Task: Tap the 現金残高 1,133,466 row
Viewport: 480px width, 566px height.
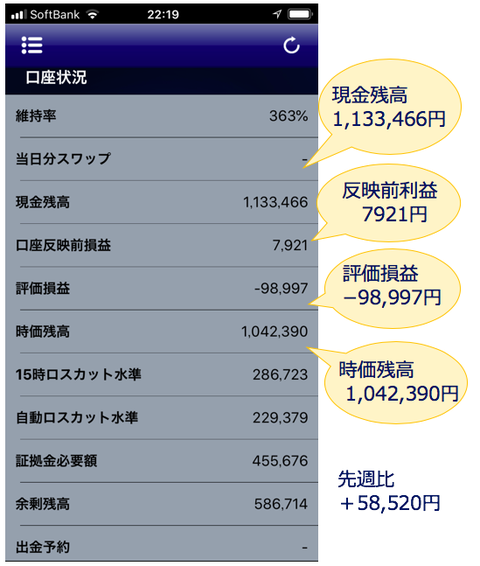Action: pyautogui.click(x=162, y=202)
